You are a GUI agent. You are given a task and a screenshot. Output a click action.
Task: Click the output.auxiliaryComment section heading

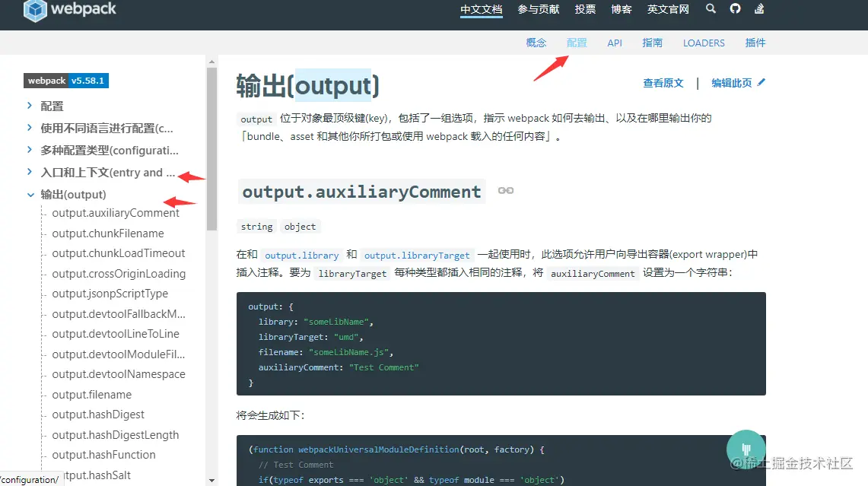[361, 192]
